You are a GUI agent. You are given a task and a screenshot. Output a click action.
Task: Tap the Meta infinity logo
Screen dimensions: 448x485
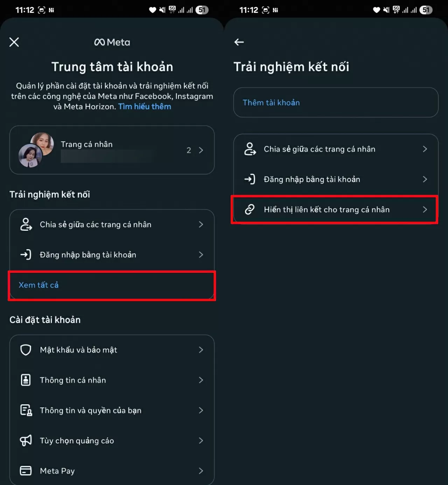[x=112, y=42]
